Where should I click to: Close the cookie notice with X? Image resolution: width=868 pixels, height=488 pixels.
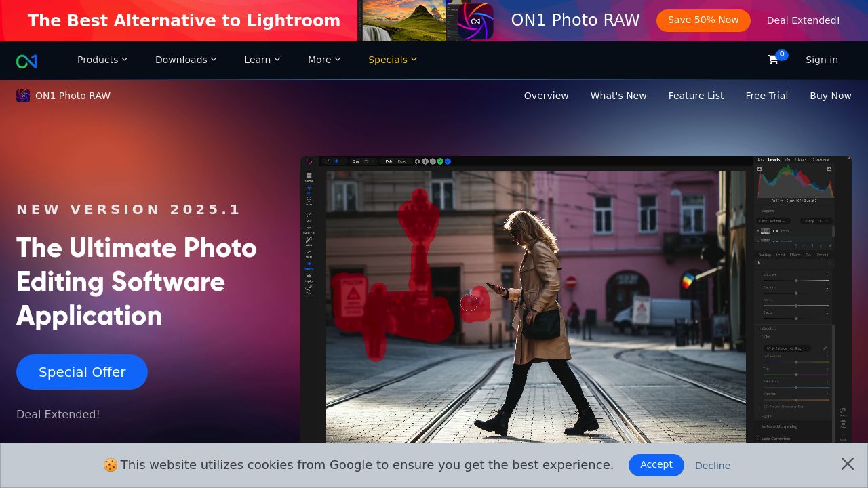coord(848,464)
